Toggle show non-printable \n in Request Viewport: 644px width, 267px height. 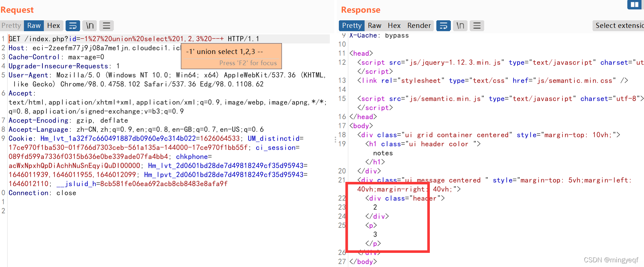coord(90,26)
